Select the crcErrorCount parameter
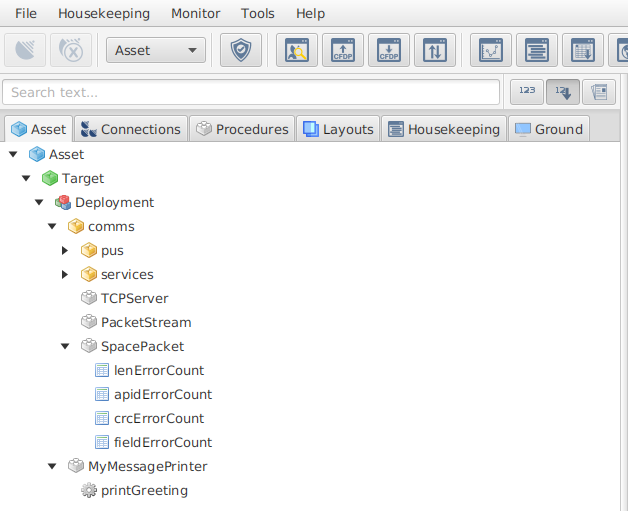 (x=159, y=418)
